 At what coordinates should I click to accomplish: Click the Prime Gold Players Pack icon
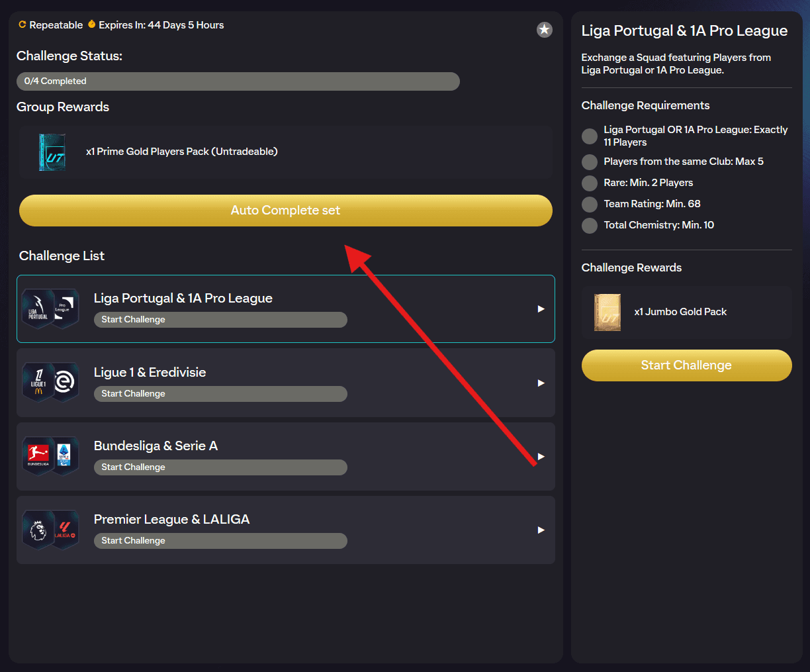click(x=52, y=152)
